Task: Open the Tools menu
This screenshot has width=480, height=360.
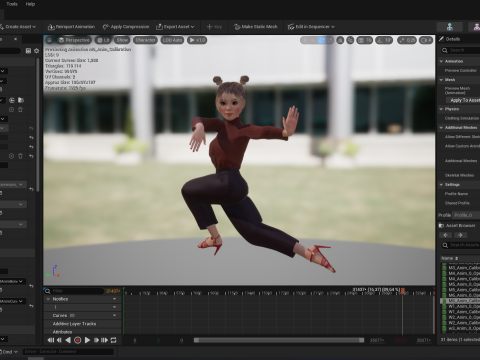Action: 12,4
